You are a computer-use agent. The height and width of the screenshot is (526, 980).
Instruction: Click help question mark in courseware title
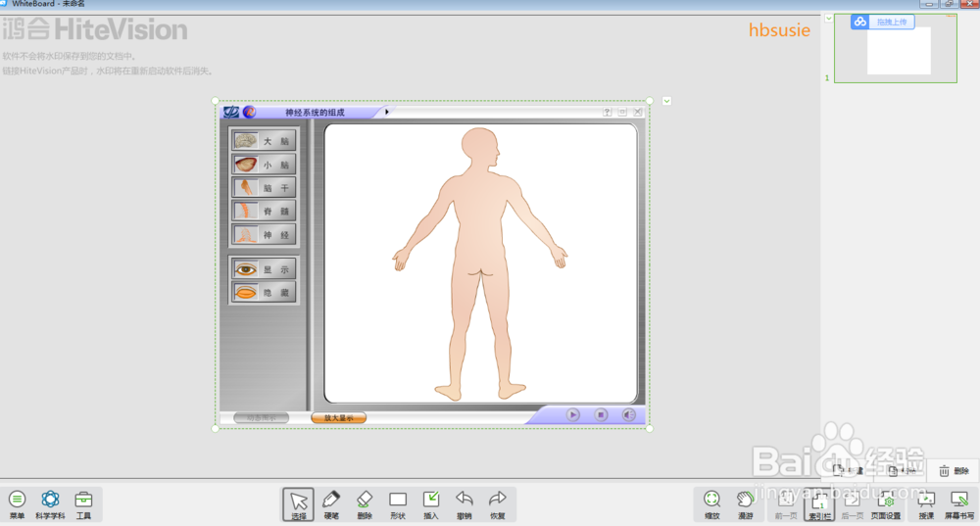tap(607, 112)
